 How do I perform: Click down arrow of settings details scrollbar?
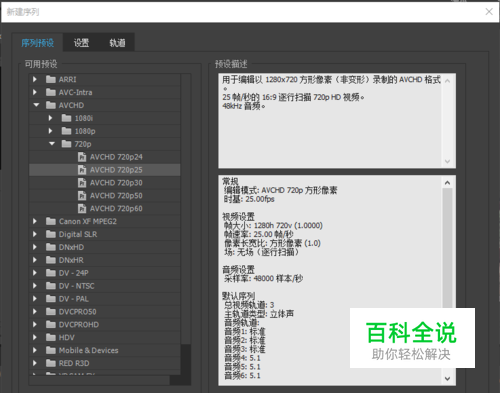(447, 378)
